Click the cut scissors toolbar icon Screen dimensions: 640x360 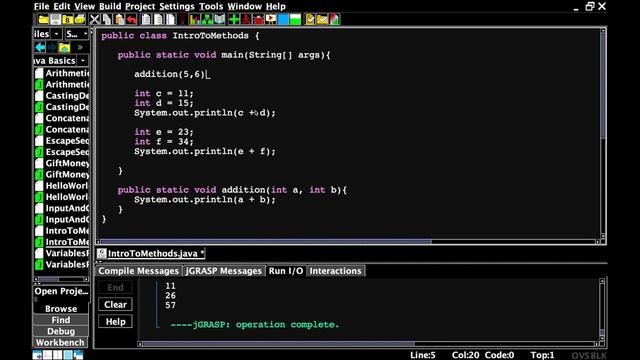click(x=94, y=19)
